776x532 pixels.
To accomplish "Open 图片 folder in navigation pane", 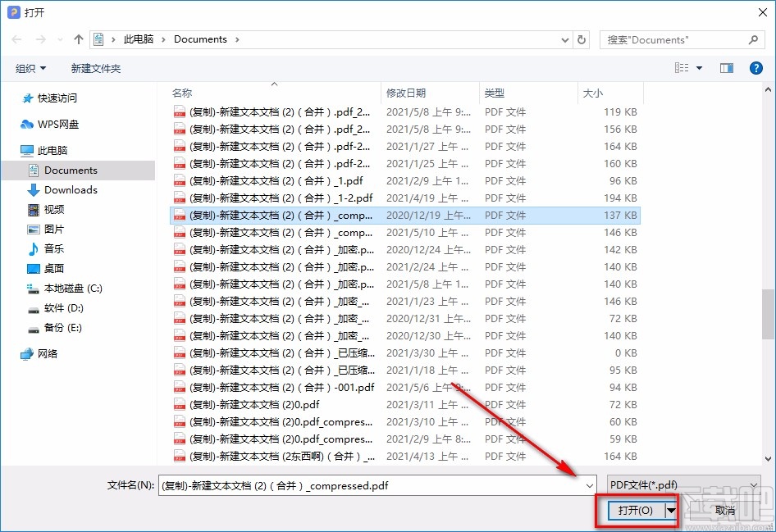I will click(x=54, y=229).
